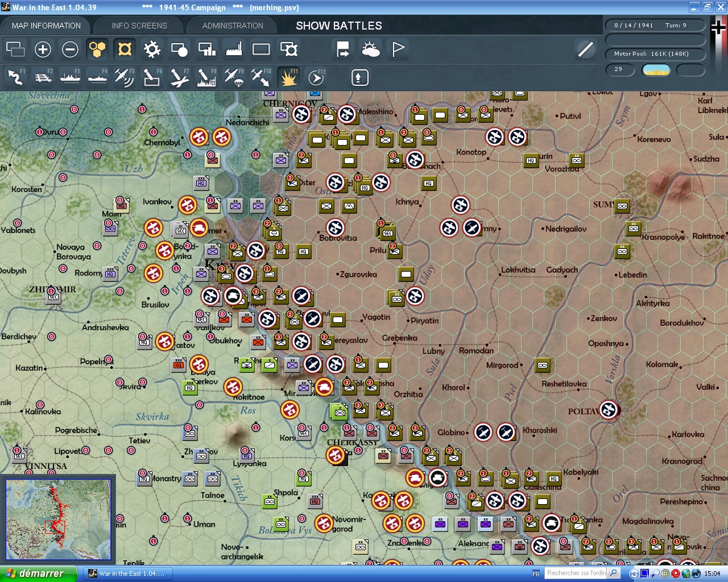This screenshot has width=728, height=582.
Task: Click the 29 value box
Action: (x=620, y=69)
